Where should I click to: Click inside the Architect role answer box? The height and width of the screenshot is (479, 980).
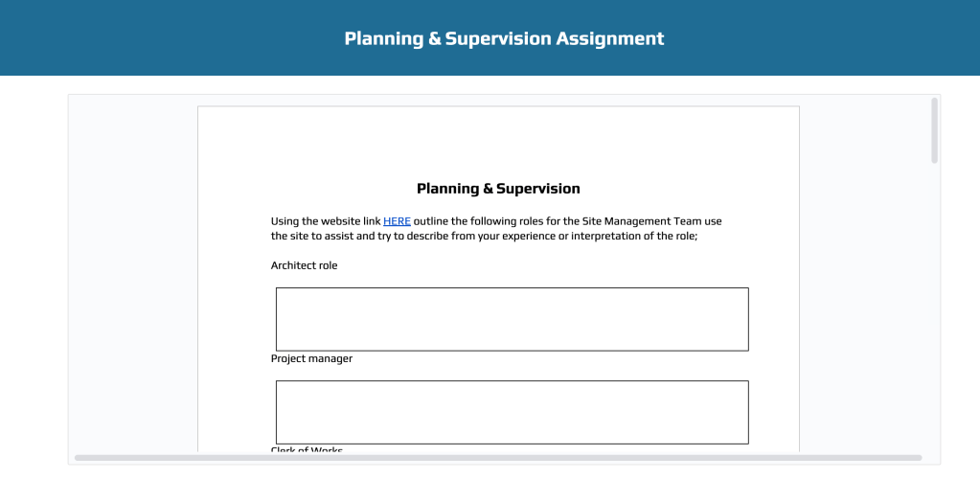point(512,319)
